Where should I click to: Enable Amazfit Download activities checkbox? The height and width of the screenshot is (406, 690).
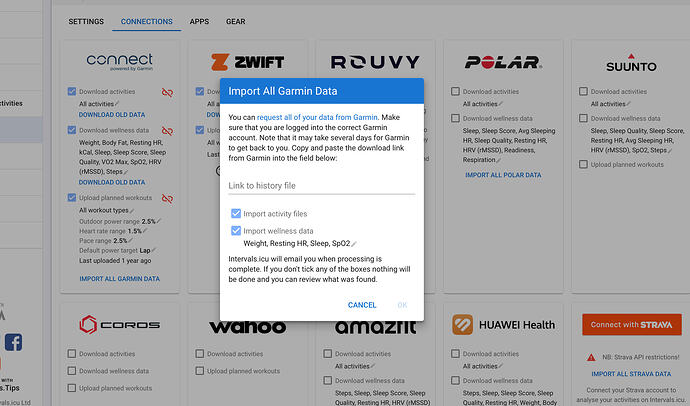[327, 354]
